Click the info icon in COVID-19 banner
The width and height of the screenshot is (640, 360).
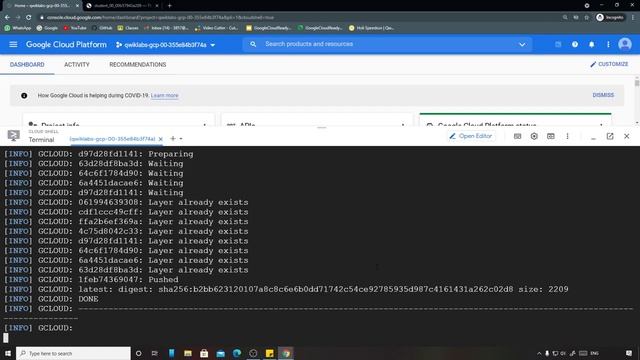24,95
